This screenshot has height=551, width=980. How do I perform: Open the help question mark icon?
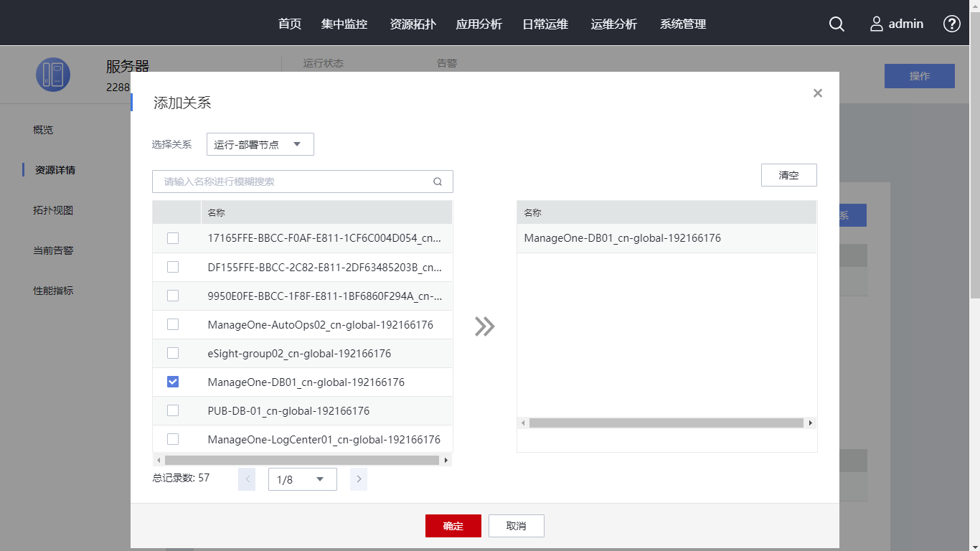[x=951, y=24]
